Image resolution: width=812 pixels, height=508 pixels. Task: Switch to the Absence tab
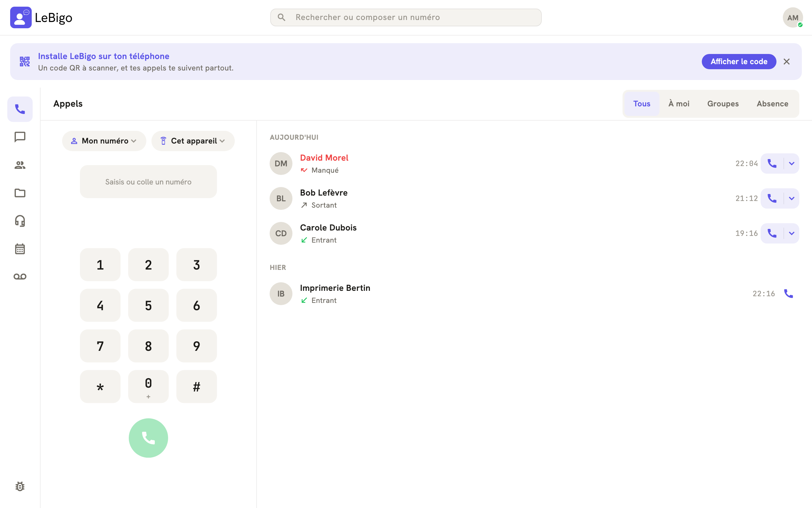click(x=772, y=104)
